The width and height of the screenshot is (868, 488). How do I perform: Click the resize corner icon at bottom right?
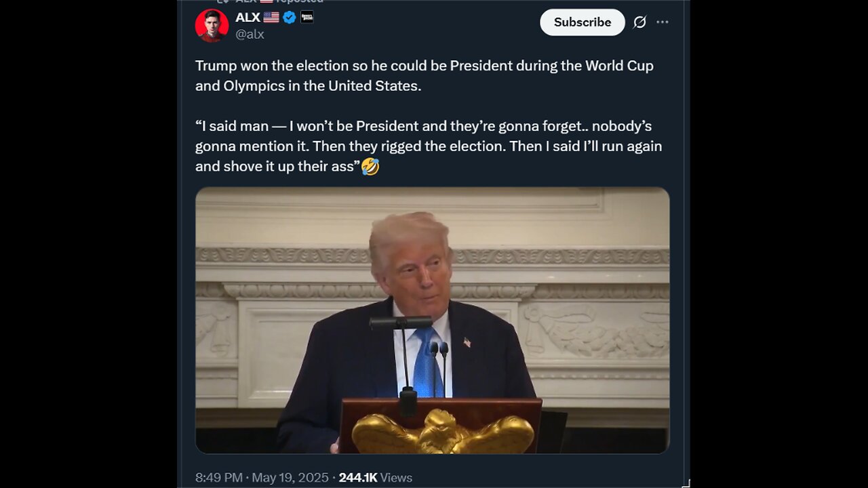[686, 483]
